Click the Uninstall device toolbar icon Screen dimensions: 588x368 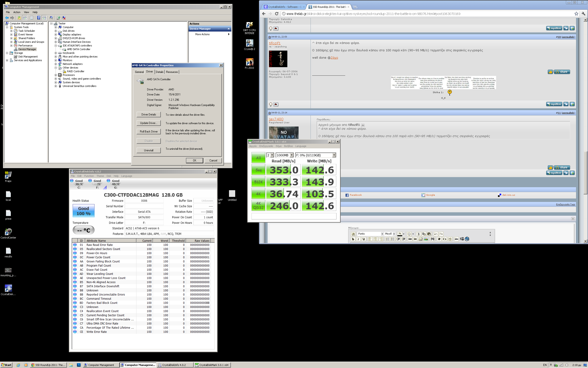coord(64,18)
